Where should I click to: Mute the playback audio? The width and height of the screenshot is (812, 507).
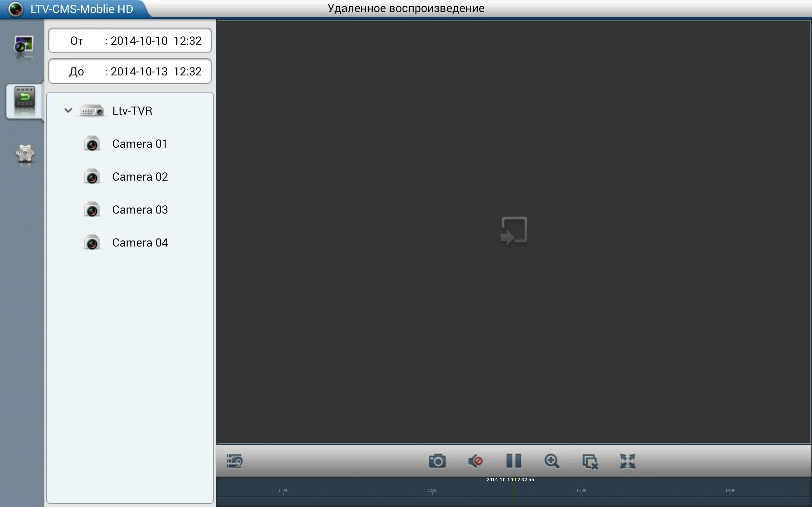click(476, 461)
